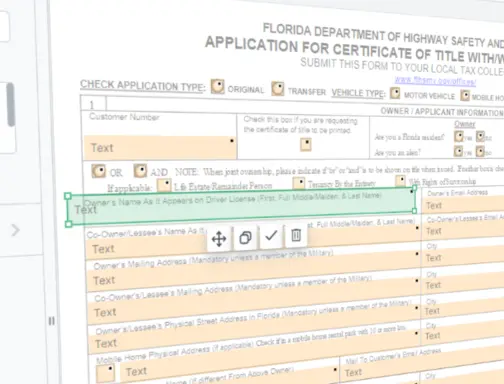Click the bottom-left resize handle of selected field

pos(68,224)
